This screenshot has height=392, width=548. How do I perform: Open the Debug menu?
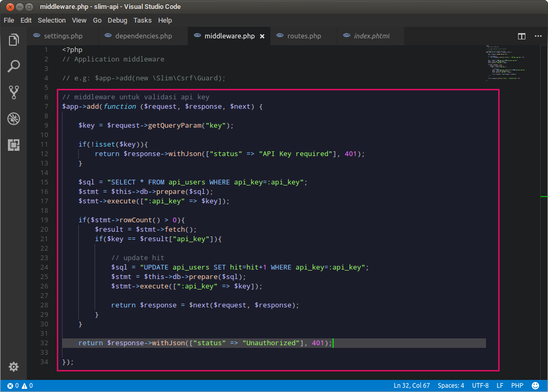coord(117,20)
